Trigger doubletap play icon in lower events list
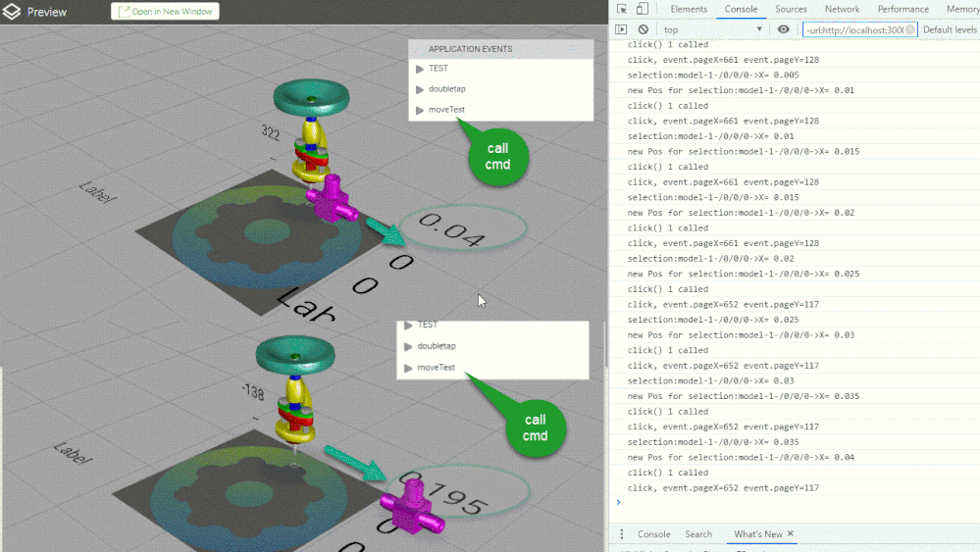Viewport: 980px width, 552px height. [x=408, y=346]
